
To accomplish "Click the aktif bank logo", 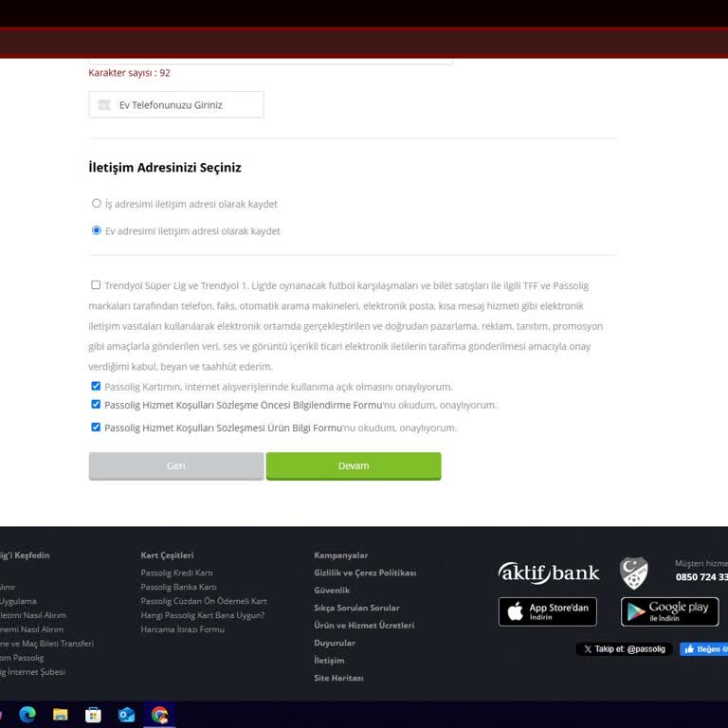I will (x=548, y=573).
